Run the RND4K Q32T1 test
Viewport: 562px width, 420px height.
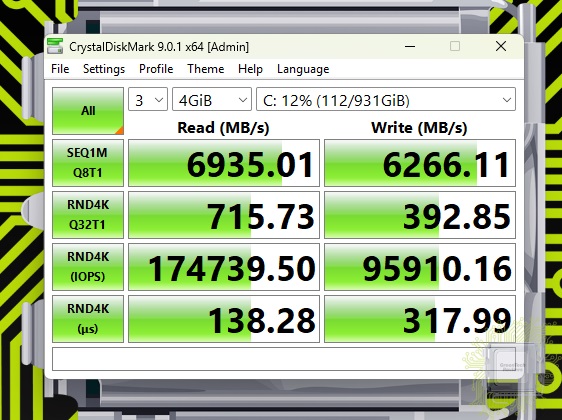point(88,215)
